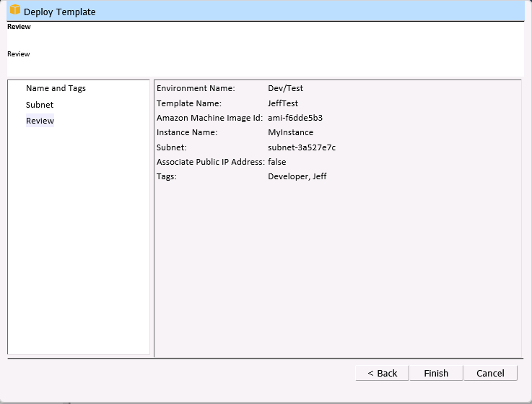
Task: Select the JeffTest template name value
Action: pyautogui.click(x=283, y=103)
